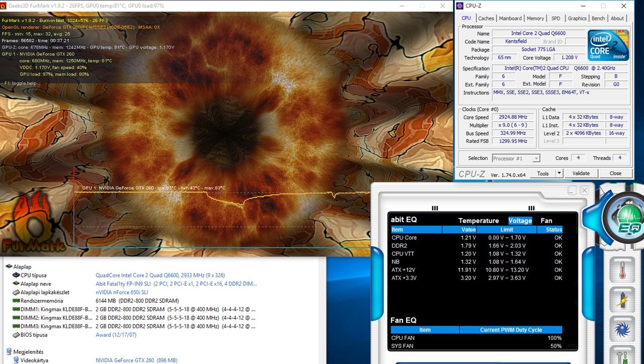This screenshot has width=644, height=364.
Task: Switch to CPU-Z Memory tab
Action: (535, 18)
